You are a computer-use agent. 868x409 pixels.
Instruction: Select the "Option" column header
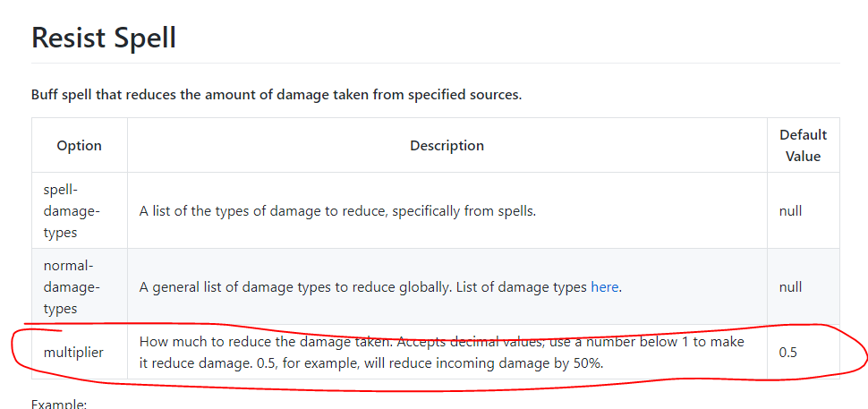point(80,145)
